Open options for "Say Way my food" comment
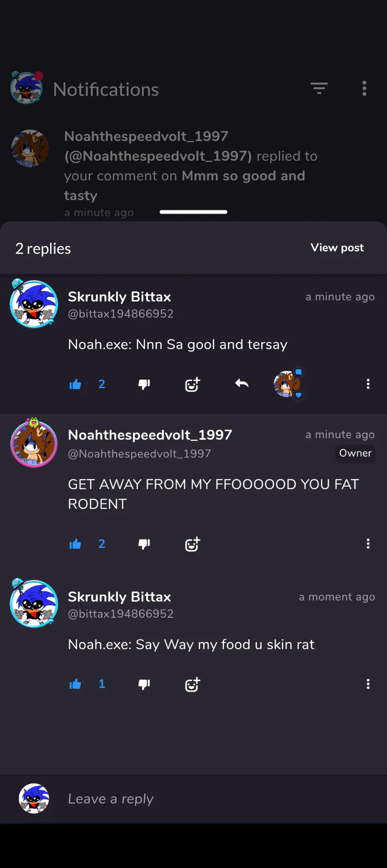The height and width of the screenshot is (868, 387). [368, 684]
